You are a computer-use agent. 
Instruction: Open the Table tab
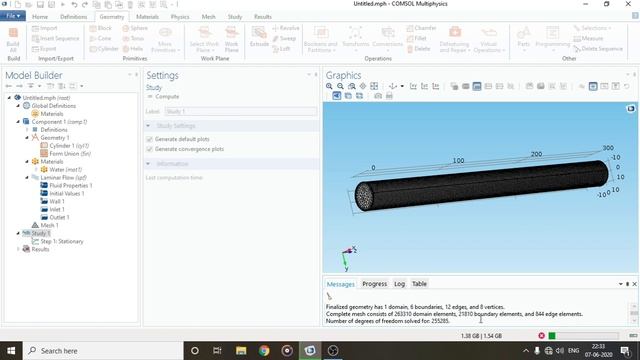[x=419, y=284]
